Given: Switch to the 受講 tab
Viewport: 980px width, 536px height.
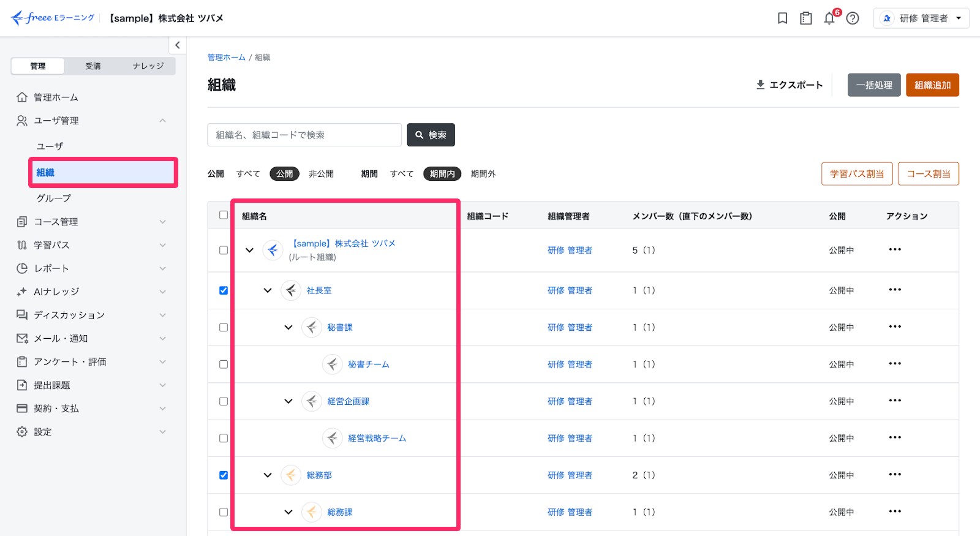Looking at the screenshot, I should click(x=93, y=66).
